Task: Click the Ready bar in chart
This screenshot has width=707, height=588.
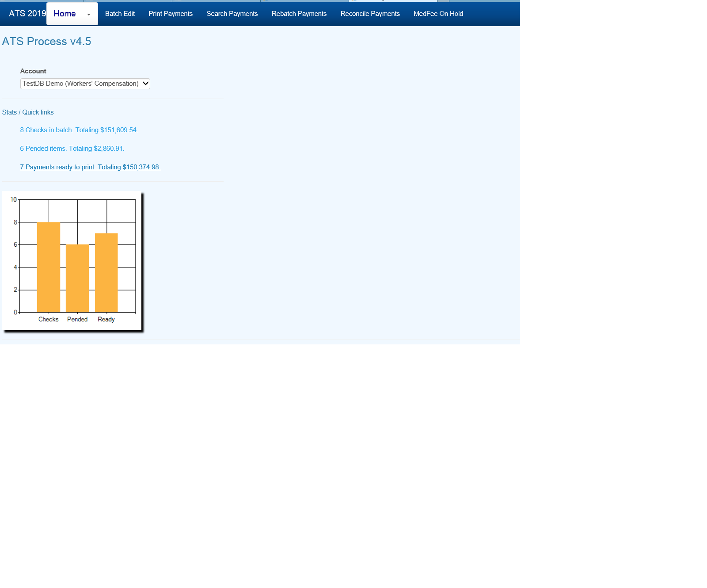Action: point(106,273)
